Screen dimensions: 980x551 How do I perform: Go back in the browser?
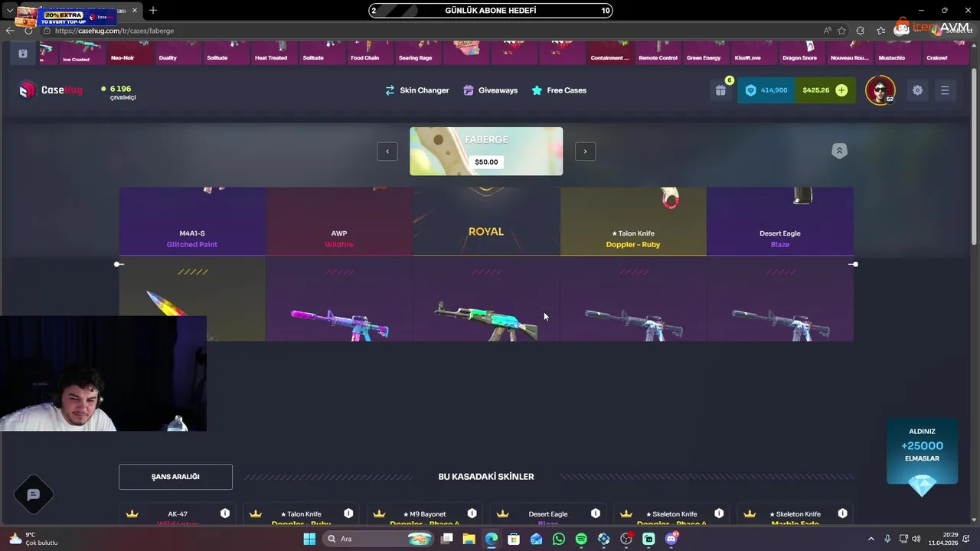coord(9,31)
